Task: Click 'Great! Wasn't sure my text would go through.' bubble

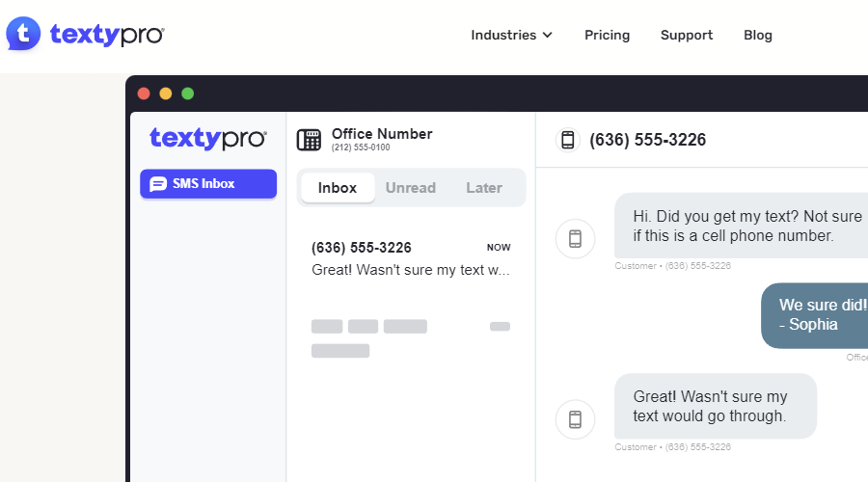Action: pyautogui.click(x=716, y=406)
